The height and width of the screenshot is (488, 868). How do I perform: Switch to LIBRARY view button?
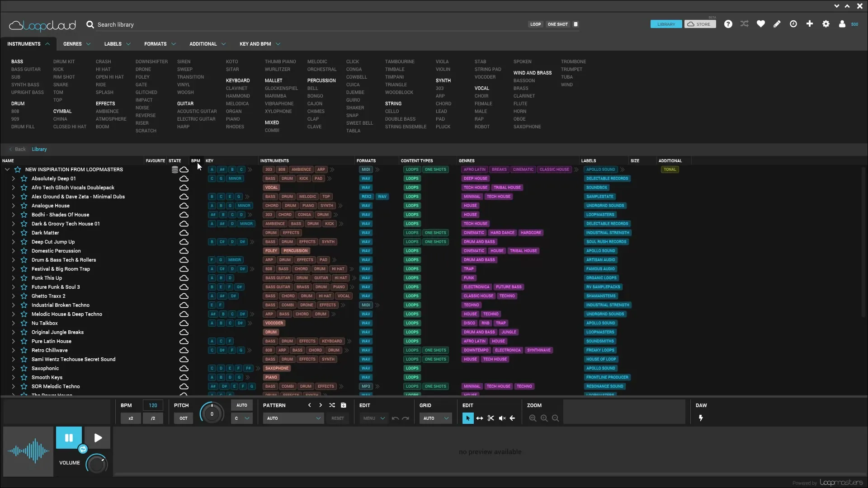click(666, 24)
